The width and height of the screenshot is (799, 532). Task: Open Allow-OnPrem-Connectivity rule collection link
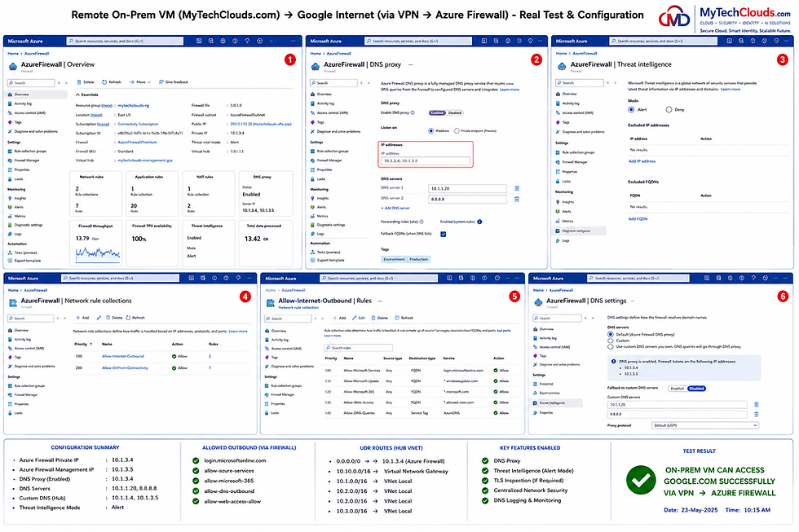(125, 368)
